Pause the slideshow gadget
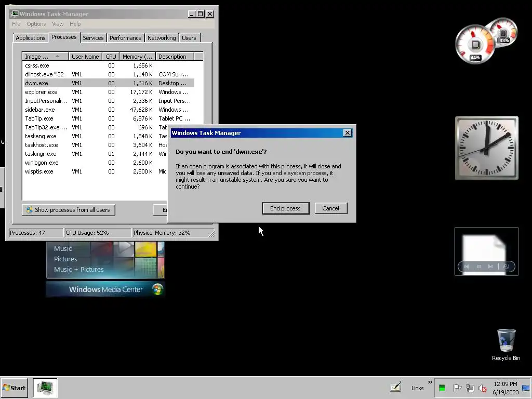Viewport: 532px width, 399px height. (478, 267)
